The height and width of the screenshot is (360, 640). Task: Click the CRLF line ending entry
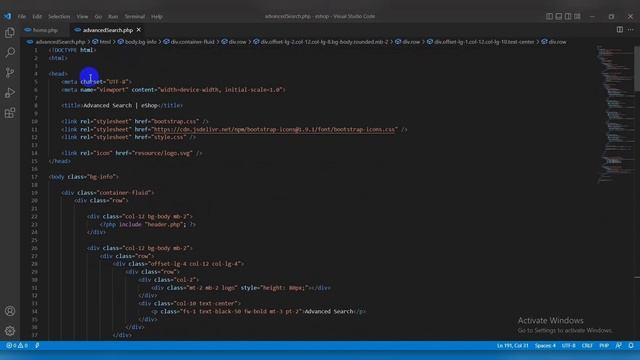click(587, 345)
